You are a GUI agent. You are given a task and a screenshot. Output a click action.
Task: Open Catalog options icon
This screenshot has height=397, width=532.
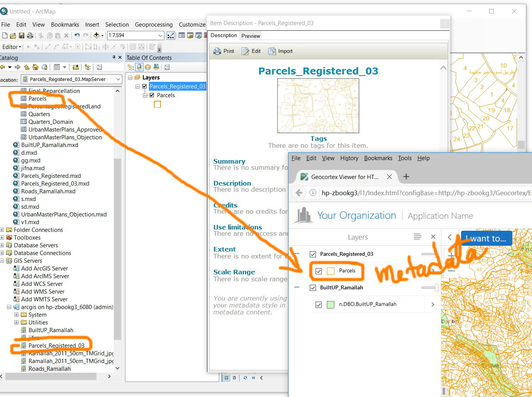pyautogui.click(x=100, y=67)
